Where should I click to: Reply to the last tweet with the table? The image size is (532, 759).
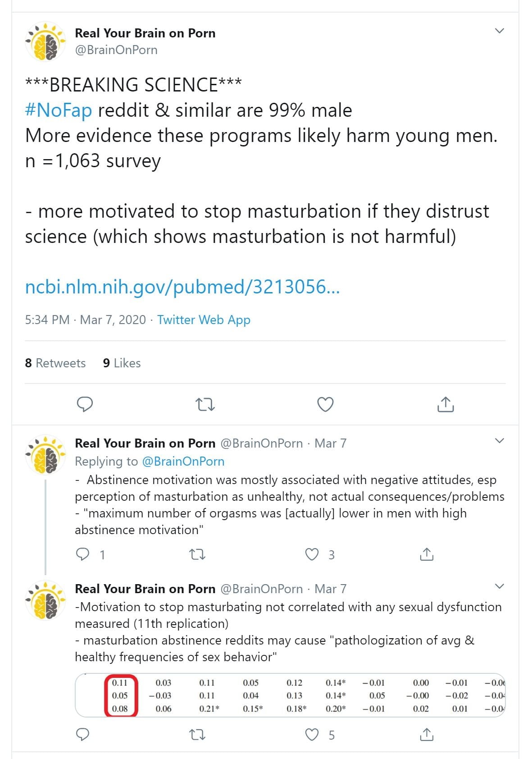coord(83,735)
